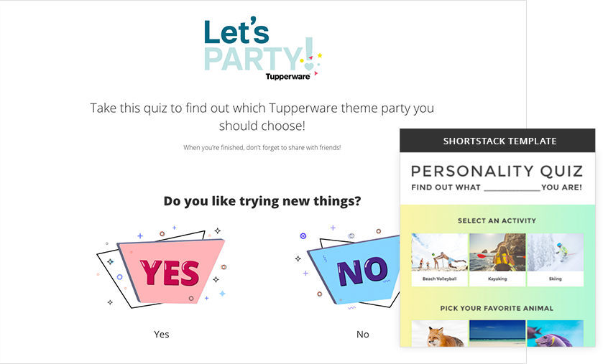Pick the purple fish animal image
This screenshot has height=364, width=603.
click(x=555, y=333)
